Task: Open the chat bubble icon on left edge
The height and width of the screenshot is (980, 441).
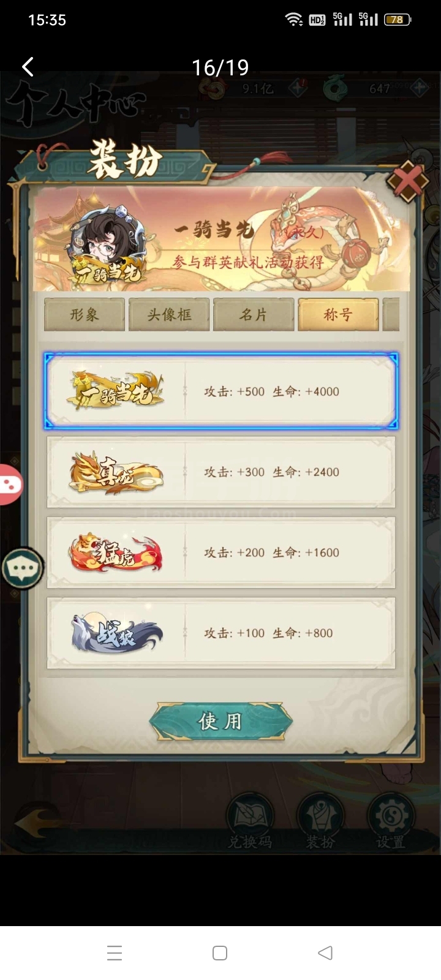Action: click(x=23, y=568)
